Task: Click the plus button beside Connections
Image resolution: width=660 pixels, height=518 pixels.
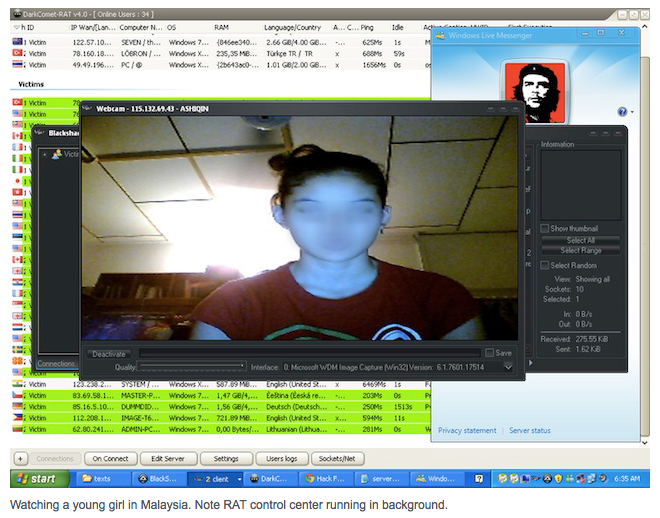Action: (21, 459)
